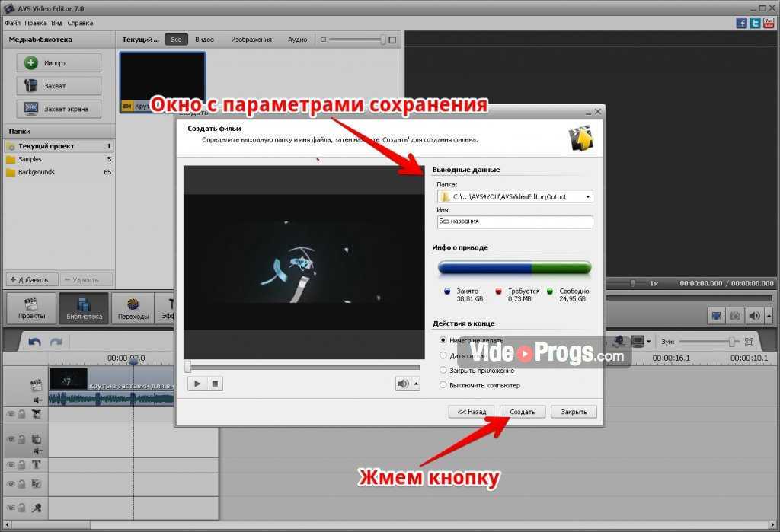Click the Facebook icon in title area
Screen dimensions: 780x532
point(741,23)
